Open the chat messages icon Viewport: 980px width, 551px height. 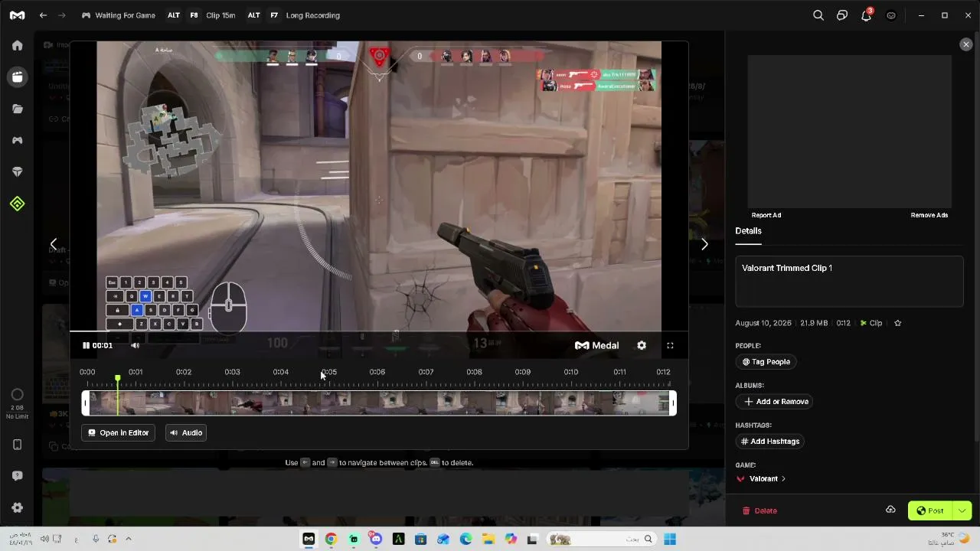click(842, 15)
